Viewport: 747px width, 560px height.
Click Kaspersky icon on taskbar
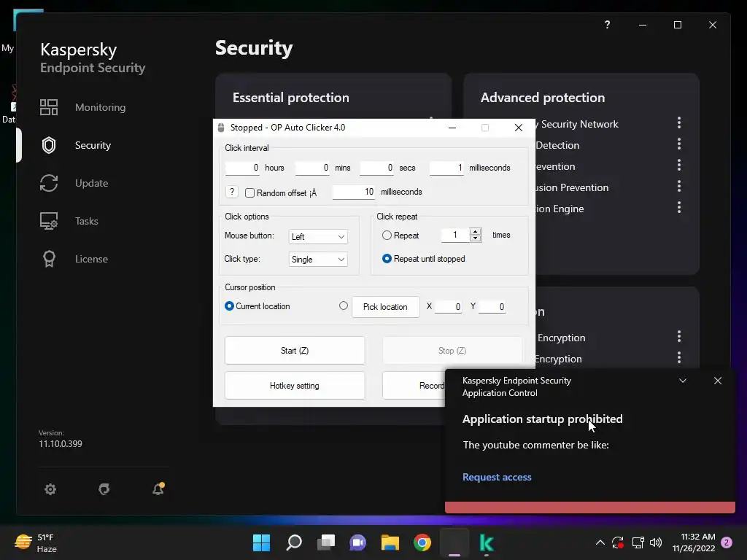coord(487,542)
